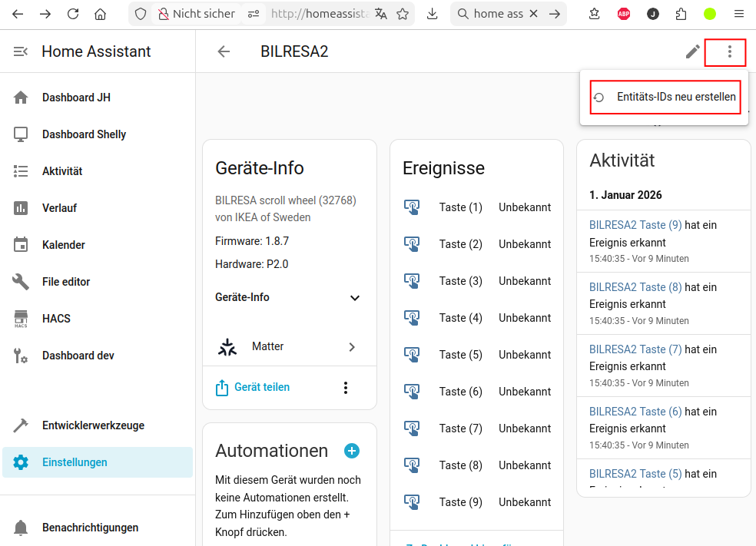Click the Gerät teilen button
Screen dimensions: 756x546
(x=253, y=388)
